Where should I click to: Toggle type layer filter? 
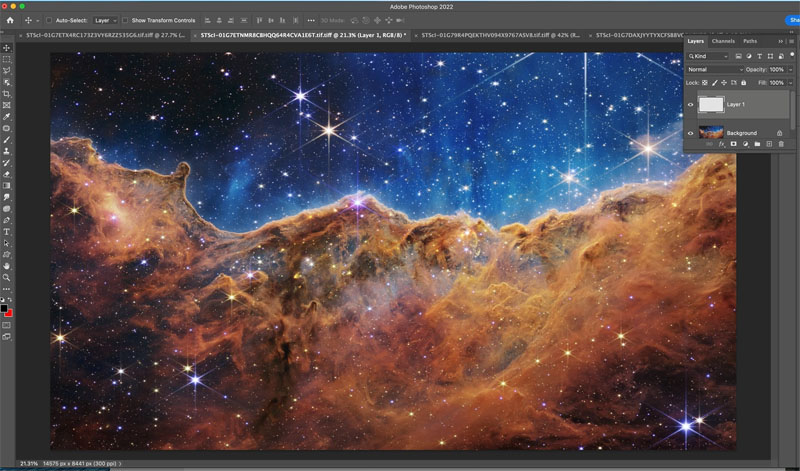[x=760, y=56]
